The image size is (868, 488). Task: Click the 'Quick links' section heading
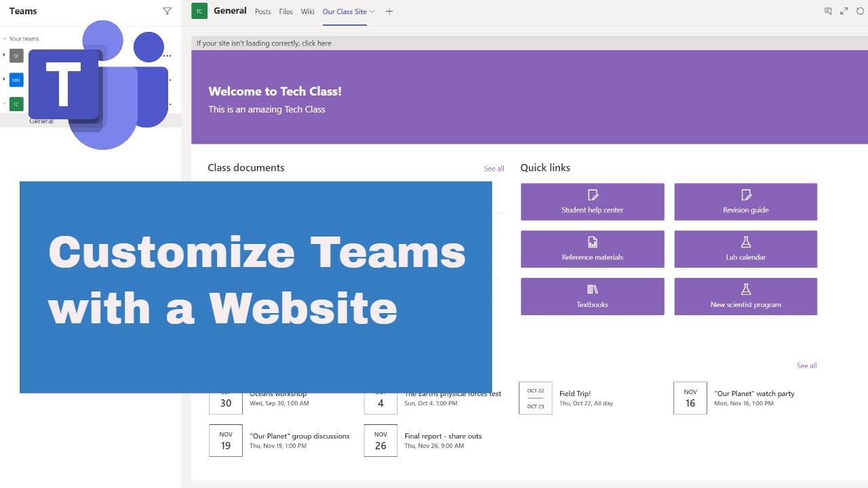545,167
